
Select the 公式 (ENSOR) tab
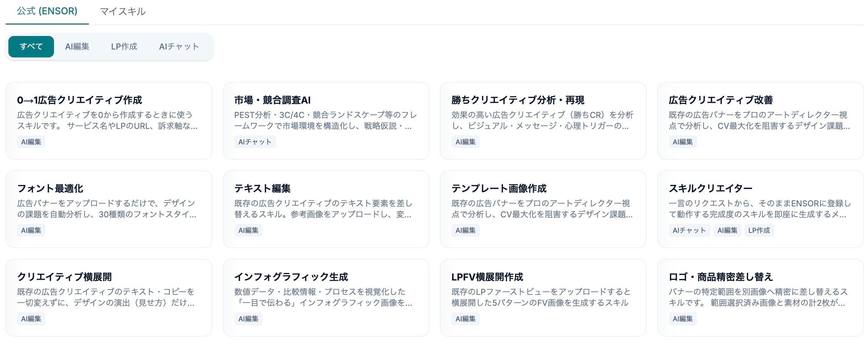47,11
